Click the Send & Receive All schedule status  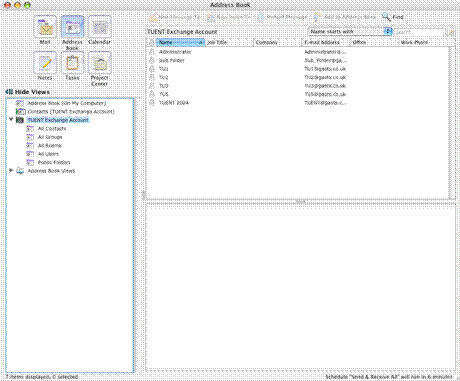click(389, 377)
